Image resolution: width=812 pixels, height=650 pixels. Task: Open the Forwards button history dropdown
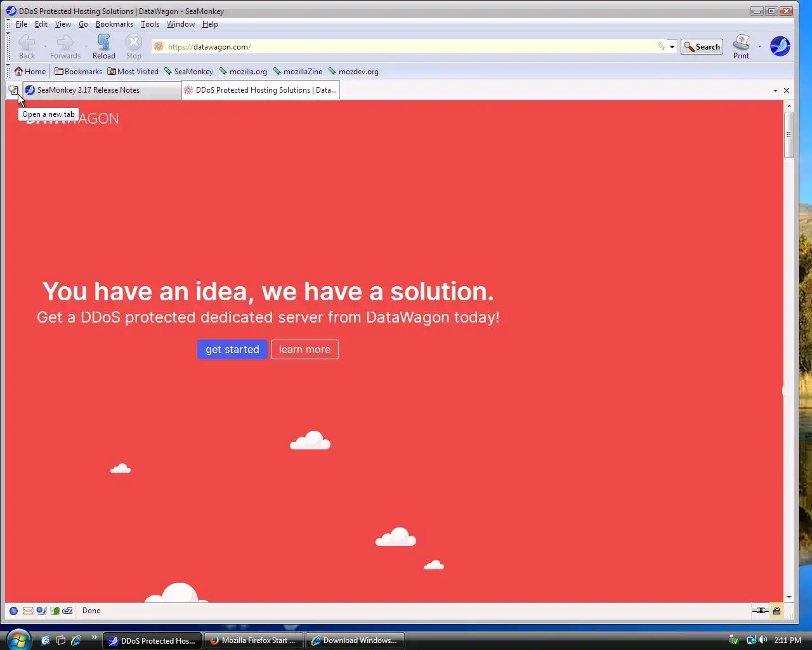(86, 46)
